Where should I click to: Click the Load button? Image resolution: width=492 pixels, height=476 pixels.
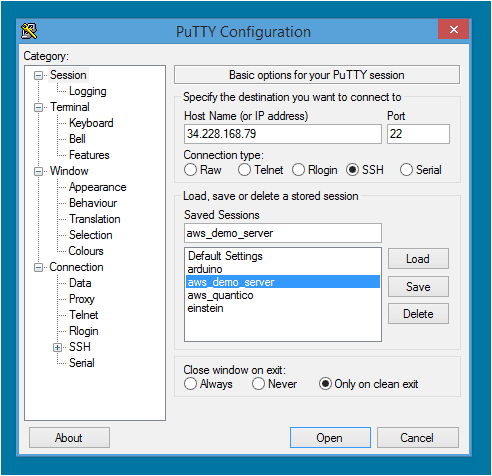point(418,259)
